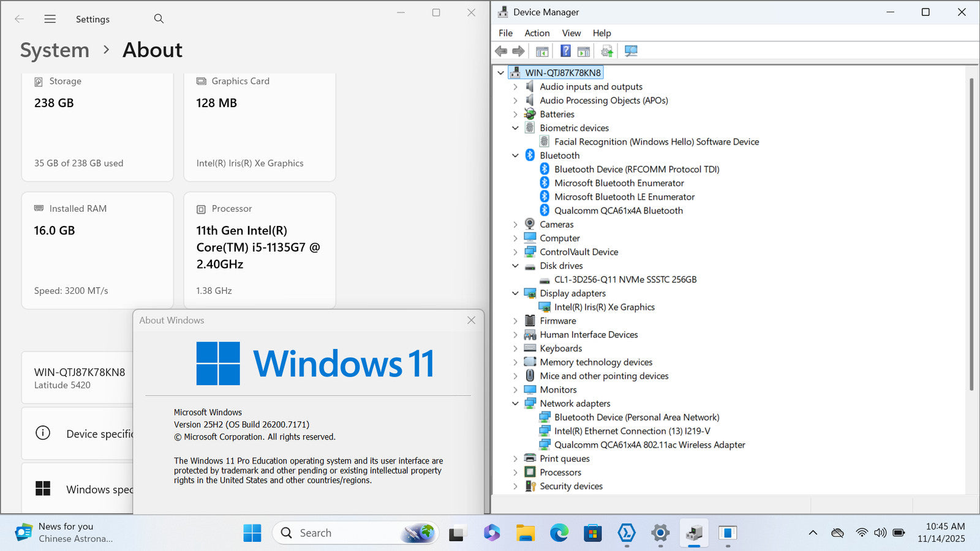Click the Help toolbar icon in Device Manager

[565, 51]
